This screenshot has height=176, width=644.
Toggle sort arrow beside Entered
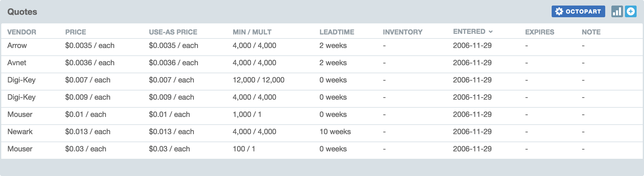click(491, 32)
